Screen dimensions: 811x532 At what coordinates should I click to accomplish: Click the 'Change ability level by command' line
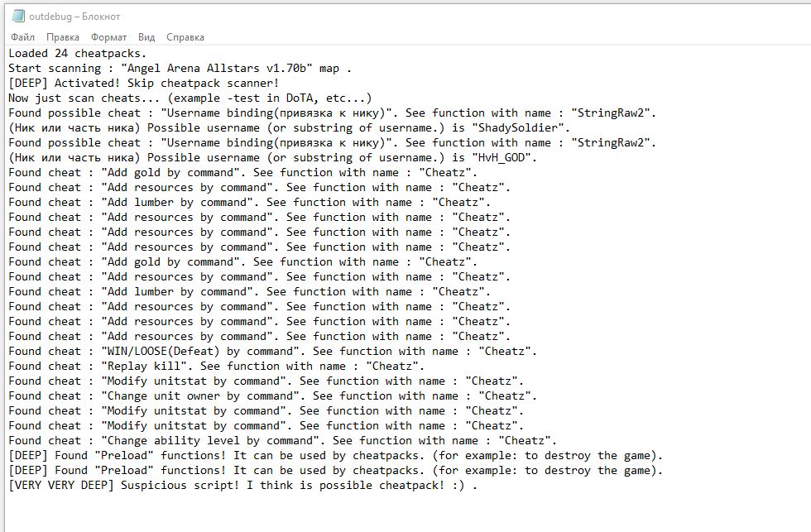[282, 440]
